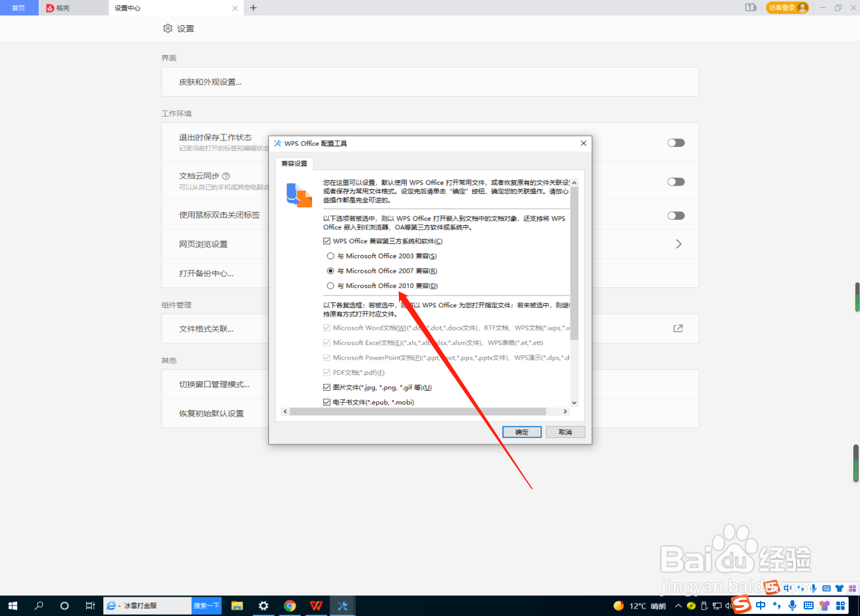Click the 搜索一下 button
This screenshot has height=616, width=860.
coord(207,605)
